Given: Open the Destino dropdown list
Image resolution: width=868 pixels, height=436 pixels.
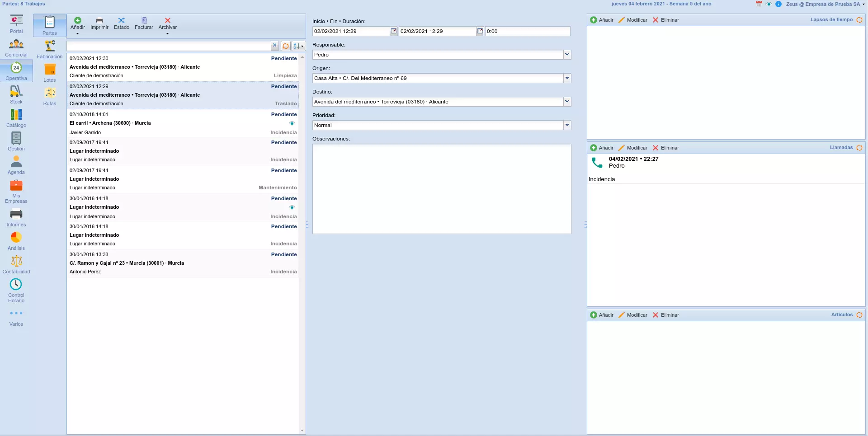Looking at the screenshot, I should (567, 102).
